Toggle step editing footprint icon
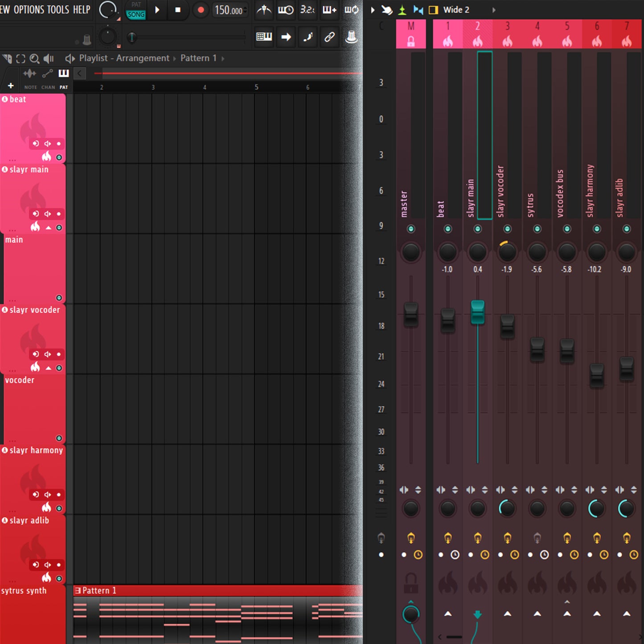Image resolution: width=644 pixels, height=644 pixels. tap(308, 37)
